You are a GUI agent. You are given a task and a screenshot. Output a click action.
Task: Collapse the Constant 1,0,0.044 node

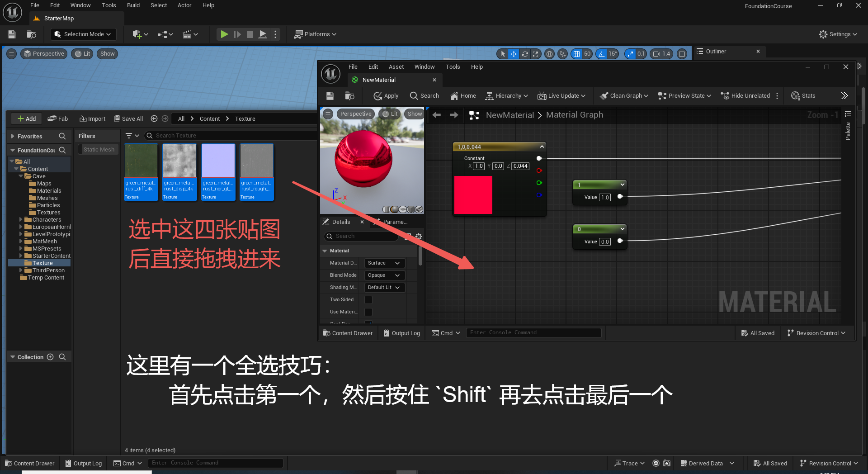tap(542, 147)
